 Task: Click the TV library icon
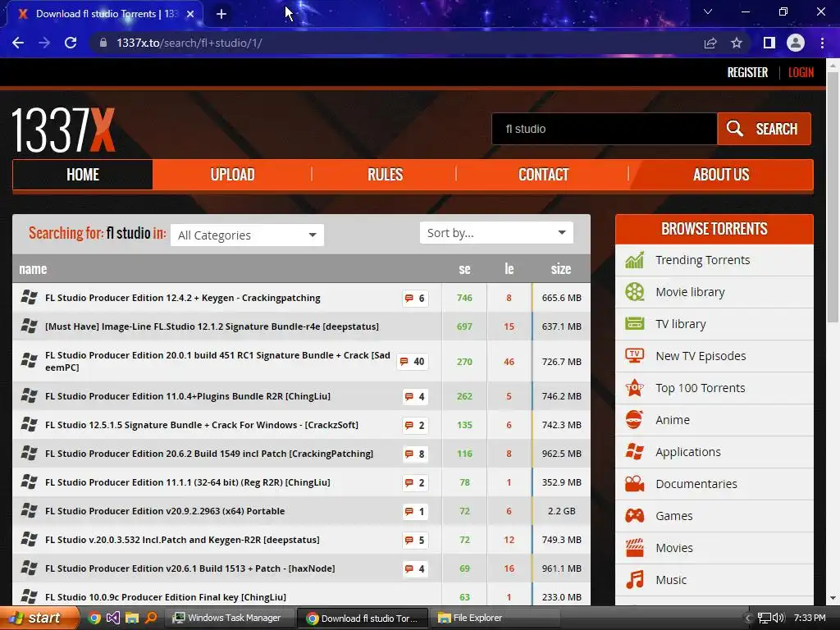(x=634, y=324)
